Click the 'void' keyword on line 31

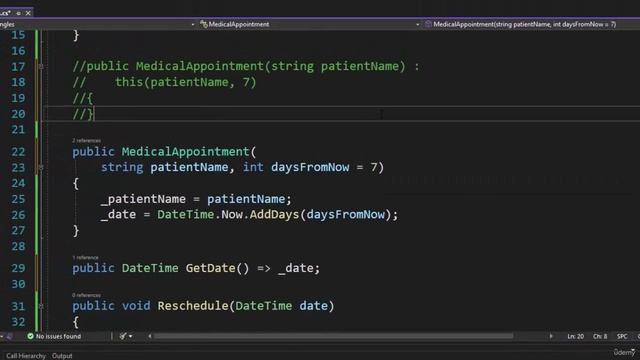pos(136,306)
